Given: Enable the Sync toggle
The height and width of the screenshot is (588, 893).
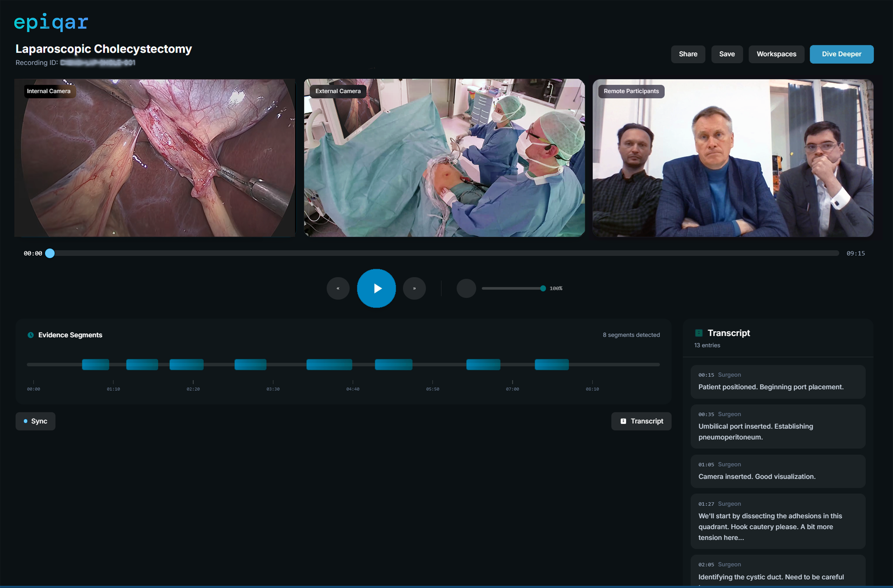Looking at the screenshot, I should (35, 421).
